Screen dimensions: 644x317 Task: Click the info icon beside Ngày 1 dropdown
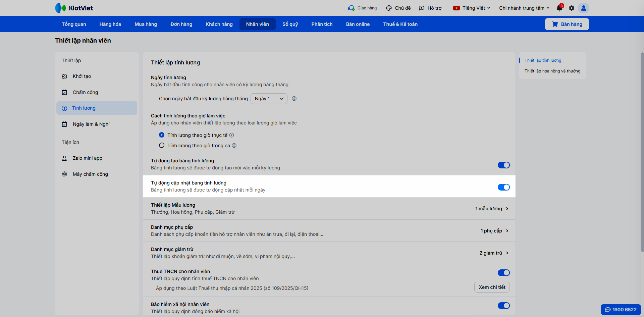[294, 99]
